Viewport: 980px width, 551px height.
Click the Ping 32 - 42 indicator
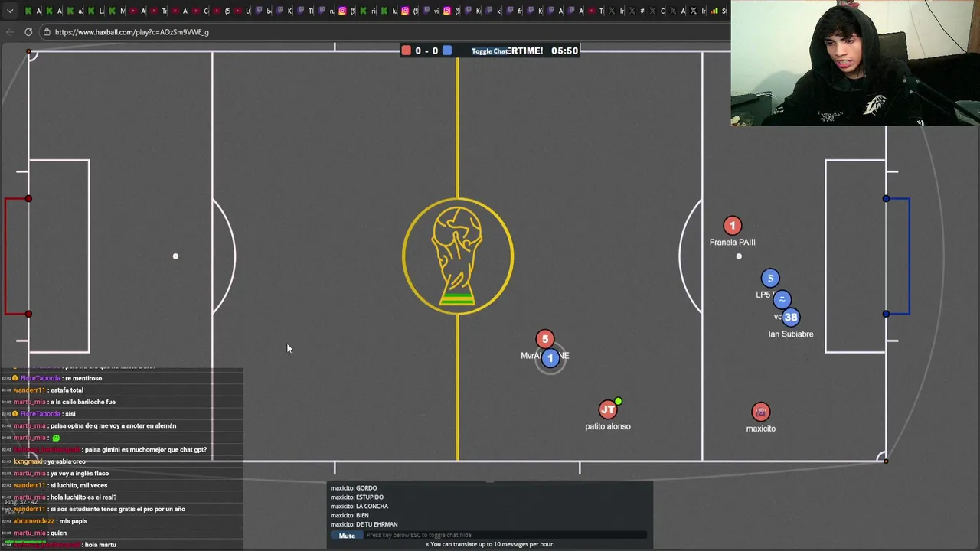[21, 502]
